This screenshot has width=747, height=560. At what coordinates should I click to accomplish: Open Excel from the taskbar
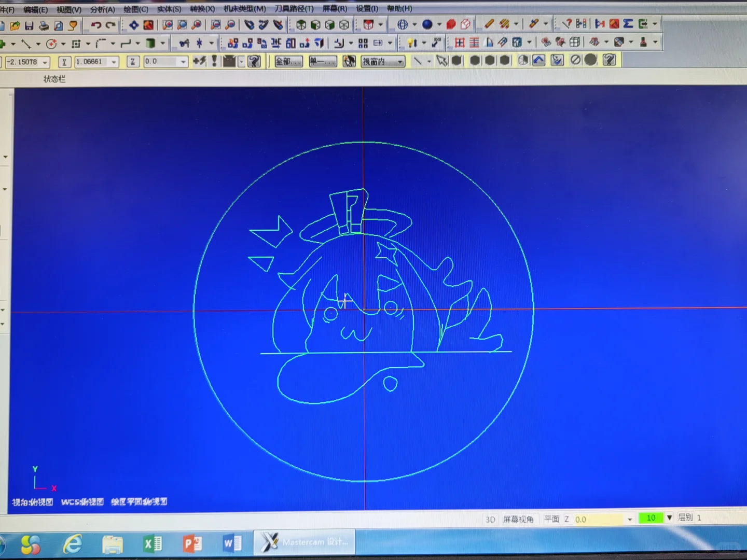pyautogui.click(x=152, y=543)
